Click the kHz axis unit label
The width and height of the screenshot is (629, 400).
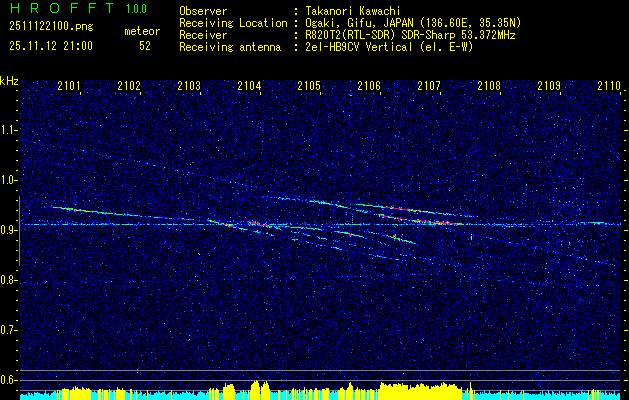[9, 81]
